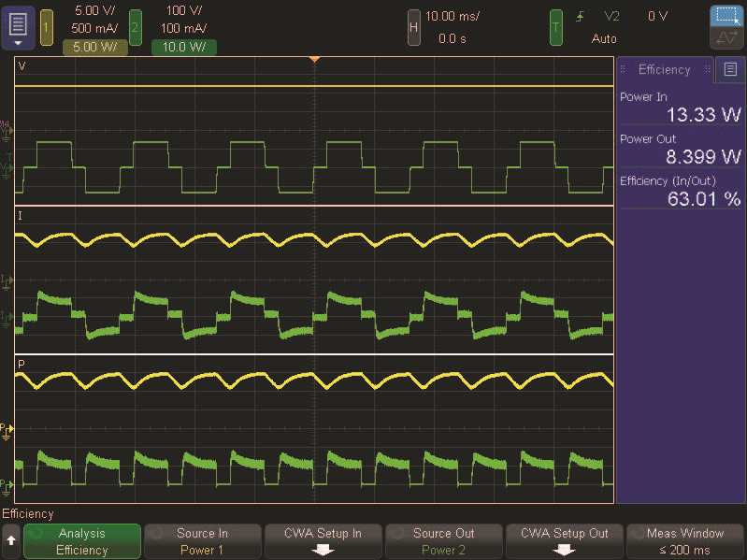Image resolution: width=747 pixels, height=560 pixels.
Task: Open the CWA Setup Out submenu
Action: coord(566,541)
